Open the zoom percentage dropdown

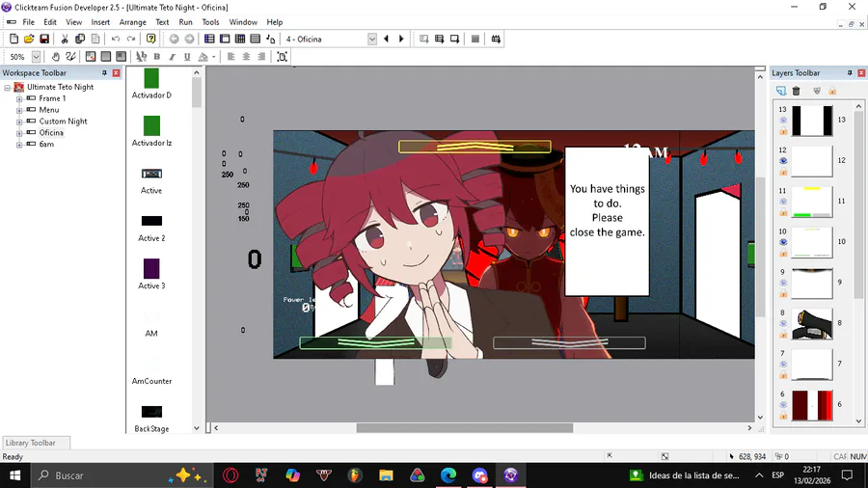(36, 57)
